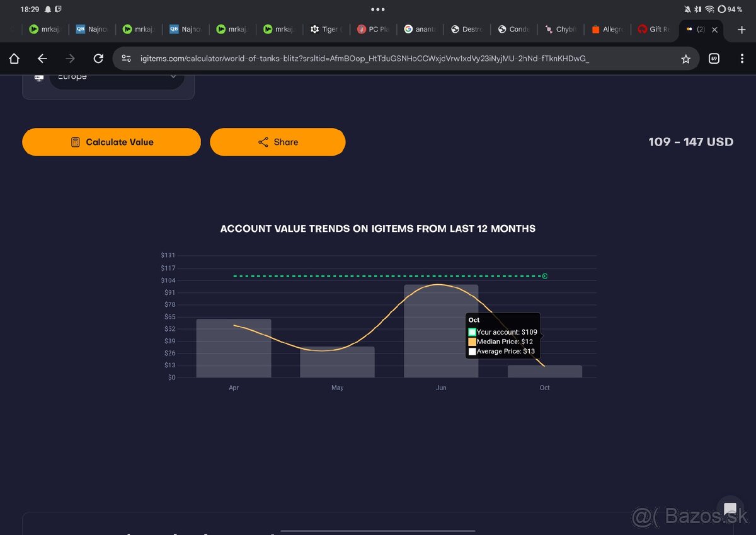Reload the igitems calculator page
This screenshot has width=756, height=535.
click(98, 59)
